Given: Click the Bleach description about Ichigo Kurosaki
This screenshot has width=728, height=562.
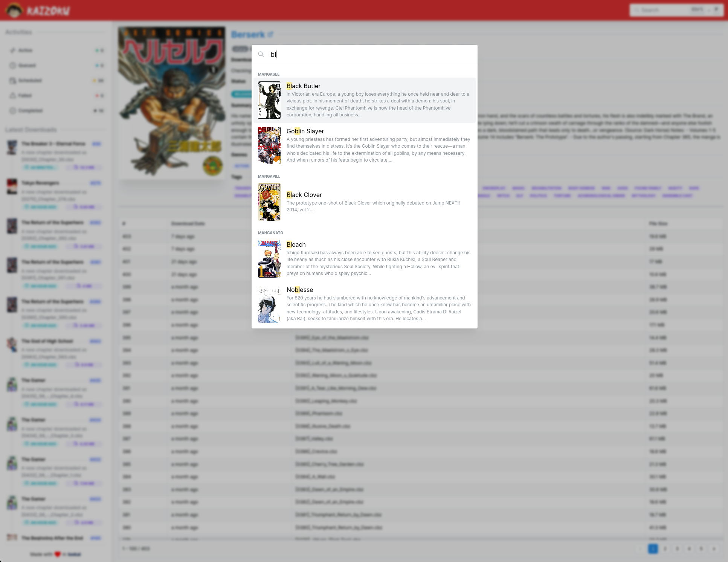Looking at the screenshot, I should pos(378,263).
